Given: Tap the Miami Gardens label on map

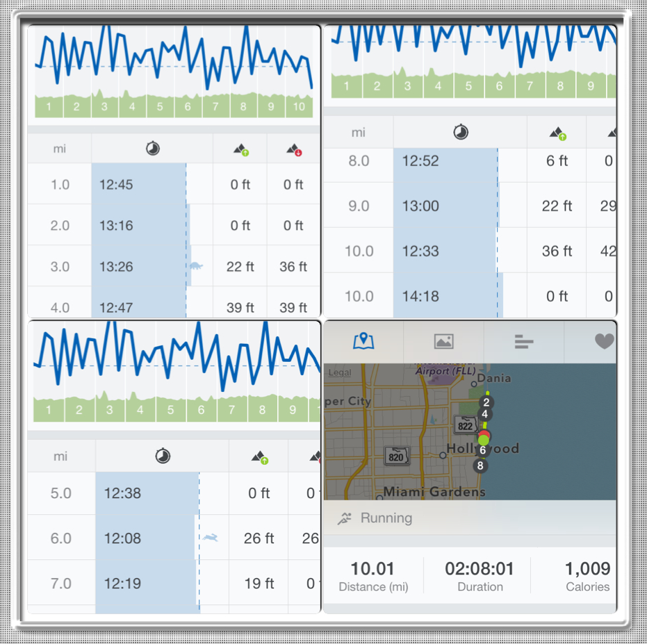Looking at the screenshot, I should [434, 491].
